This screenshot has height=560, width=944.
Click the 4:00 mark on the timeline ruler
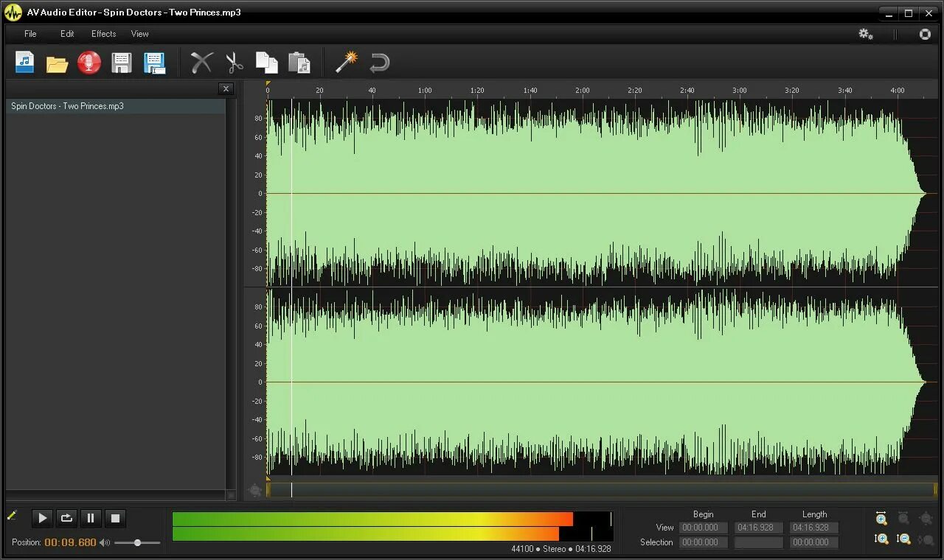[898, 91]
